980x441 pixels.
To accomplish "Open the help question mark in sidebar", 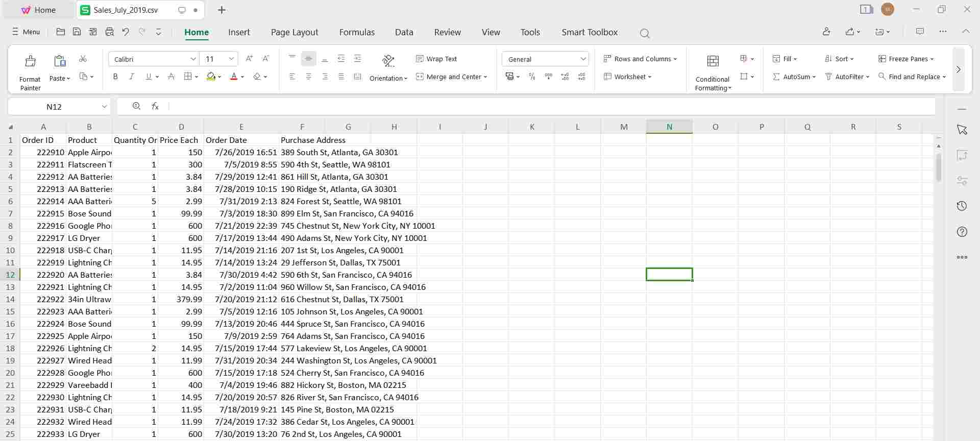I will pos(962,232).
